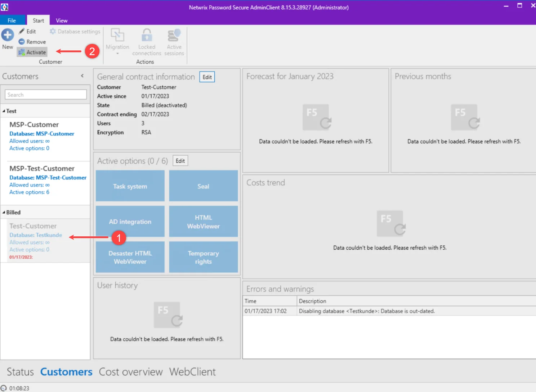Click F5 refresh icon in Forecast panel

[x=317, y=117]
